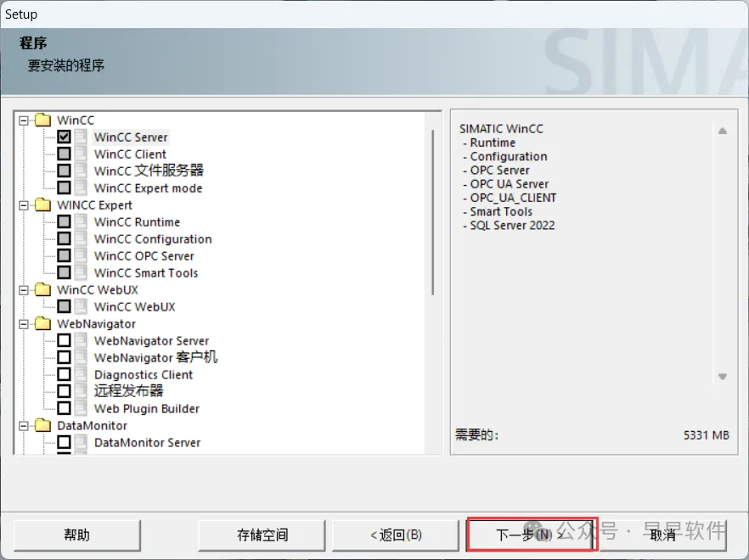
Task: Uncheck the WinCC Server checkbox
Action: pos(64,137)
